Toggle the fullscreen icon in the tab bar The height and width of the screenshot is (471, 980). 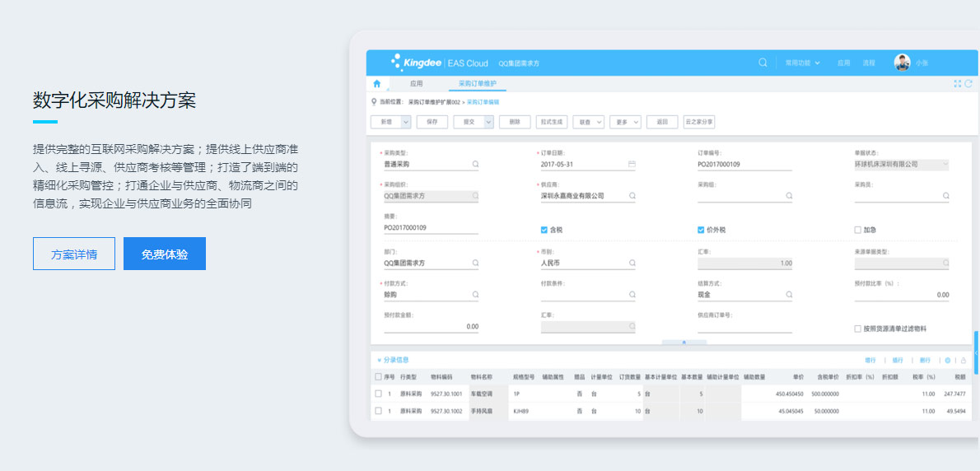tap(957, 84)
